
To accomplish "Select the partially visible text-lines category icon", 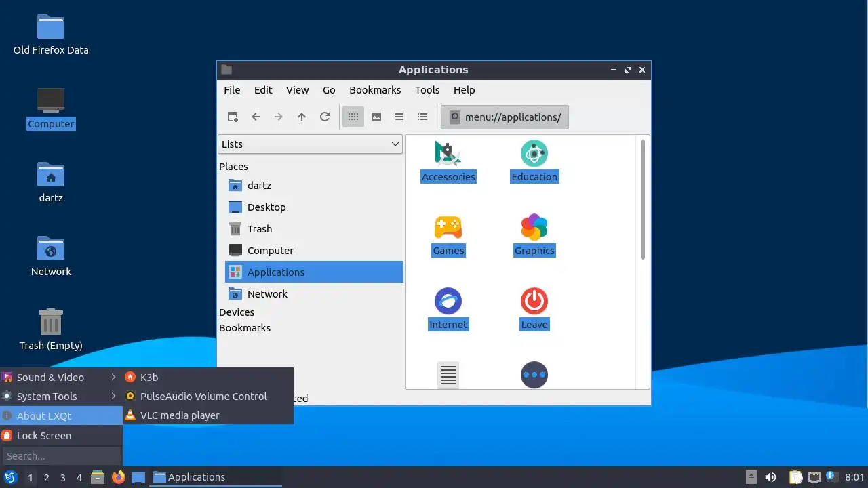I will click(448, 375).
